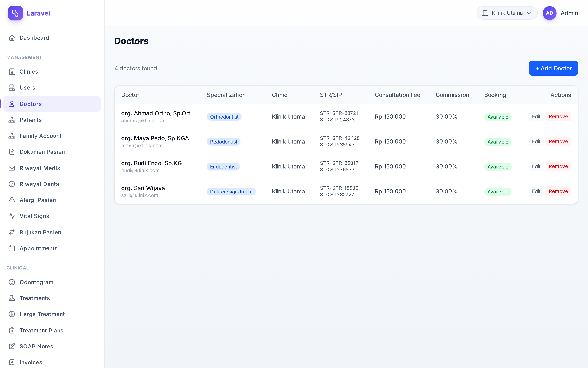Click the Add Doctor button
This screenshot has height=368, width=588.
[553, 68]
